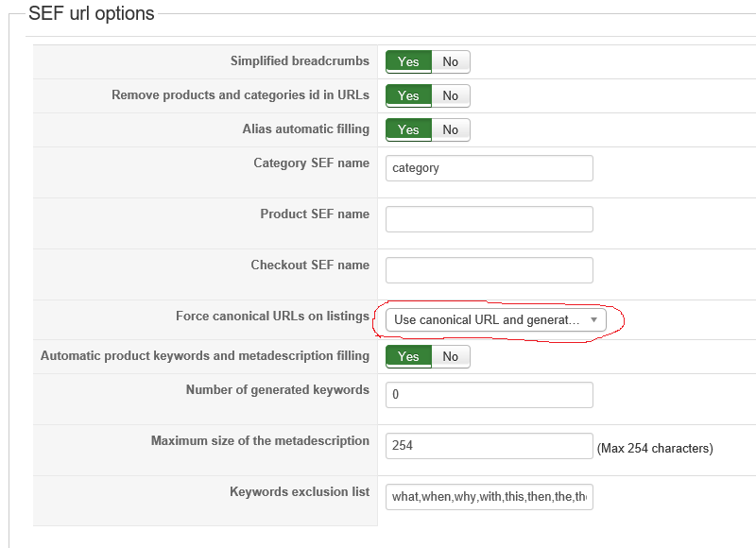
Task: Click the Category SEF name text field
Action: click(x=489, y=168)
